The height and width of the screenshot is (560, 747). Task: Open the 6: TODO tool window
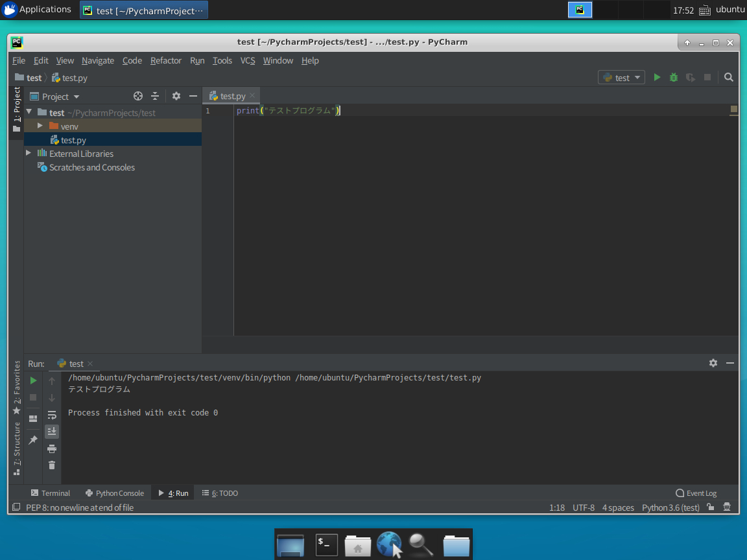pos(220,493)
